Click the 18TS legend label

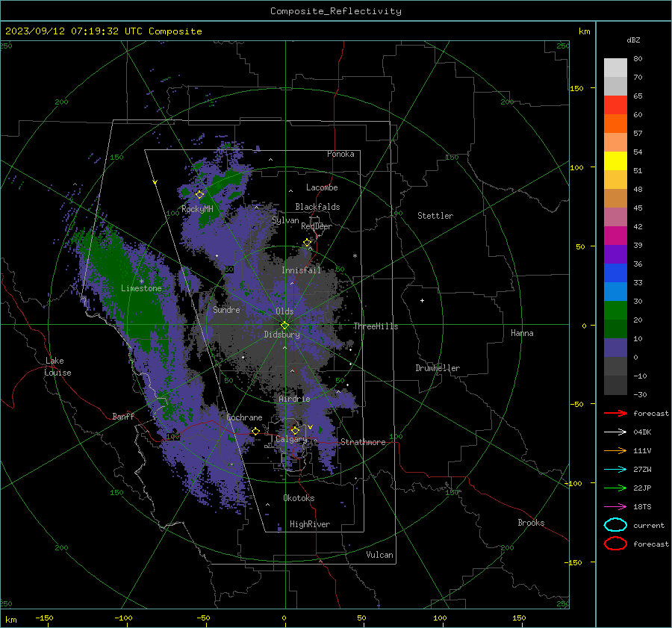642,507
